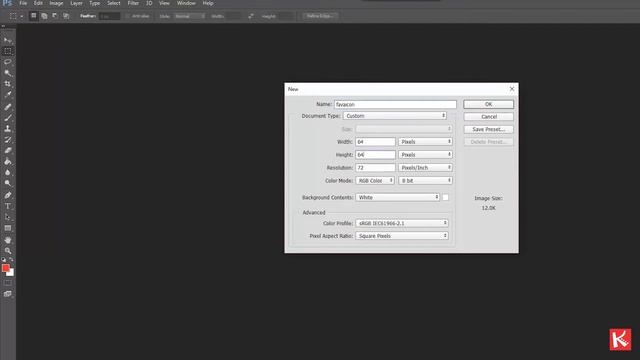Select the Eyedropper tool
The image size is (640, 360).
8,94
